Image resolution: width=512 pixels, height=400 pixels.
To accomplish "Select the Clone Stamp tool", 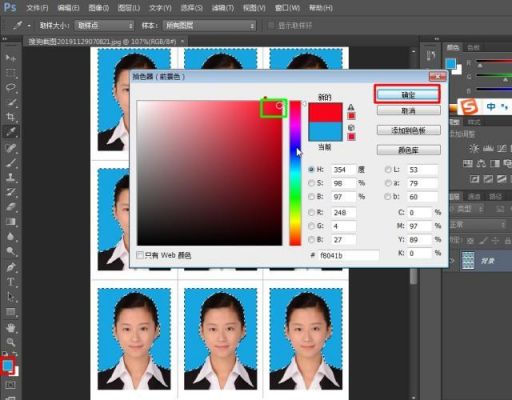I will coord(11,177).
